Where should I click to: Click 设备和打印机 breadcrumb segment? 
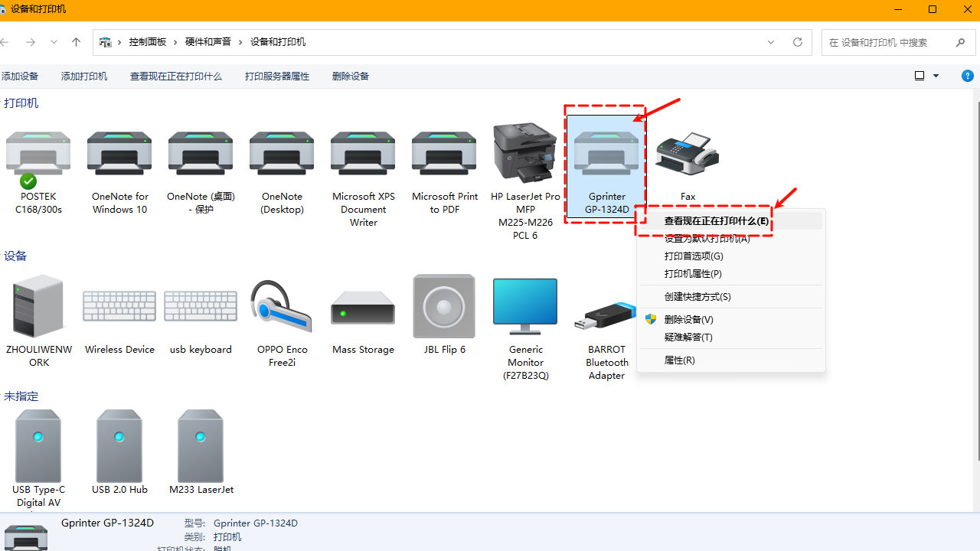278,42
